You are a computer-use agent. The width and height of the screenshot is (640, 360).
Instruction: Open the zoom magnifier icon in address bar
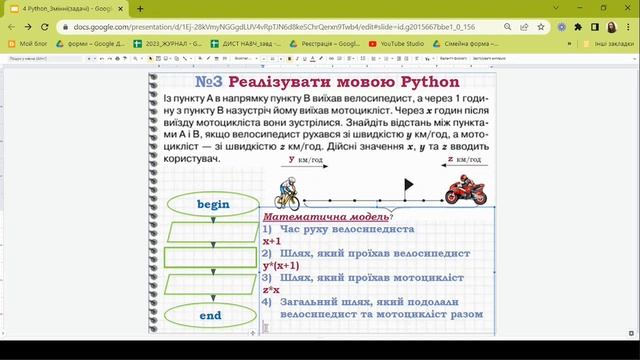pos(507,27)
